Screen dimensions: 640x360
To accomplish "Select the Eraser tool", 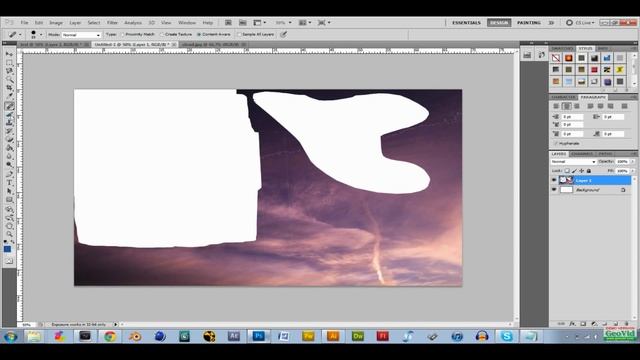I will (x=9, y=140).
